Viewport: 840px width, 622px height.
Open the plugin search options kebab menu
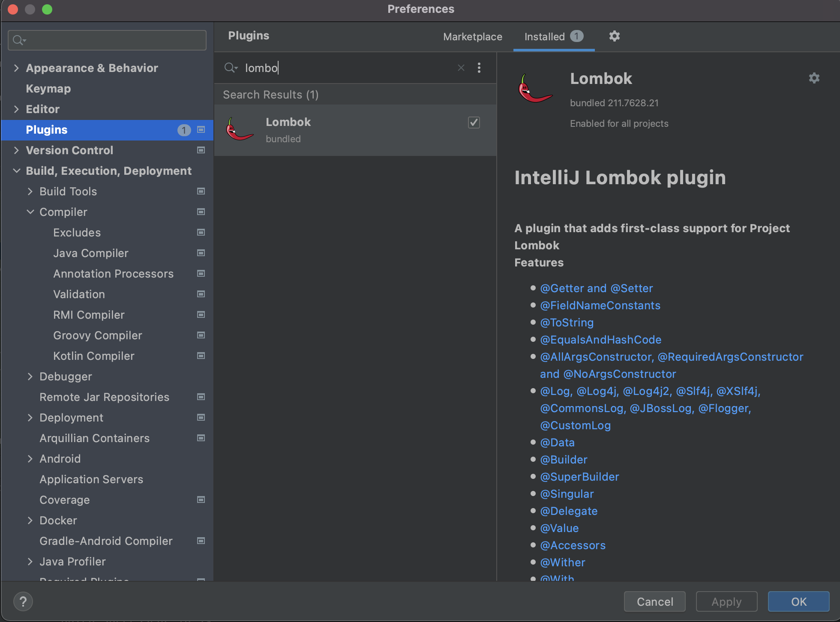pyautogui.click(x=479, y=68)
